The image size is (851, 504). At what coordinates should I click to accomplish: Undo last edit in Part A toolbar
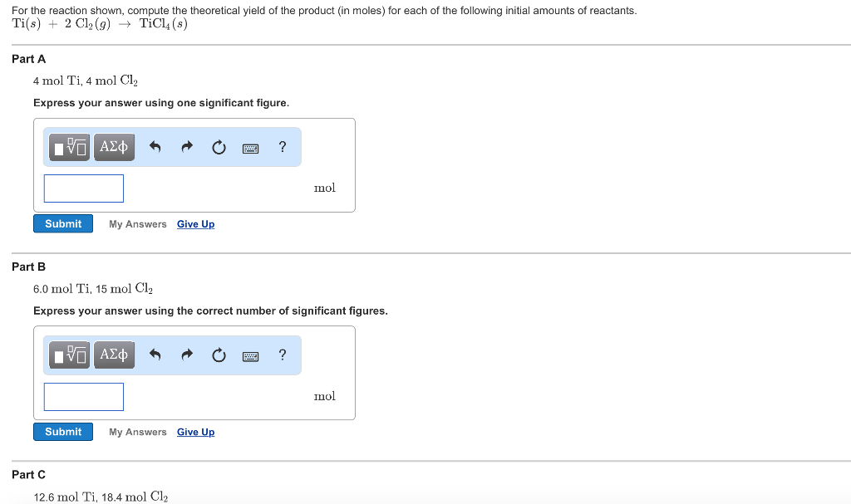pos(155,147)
